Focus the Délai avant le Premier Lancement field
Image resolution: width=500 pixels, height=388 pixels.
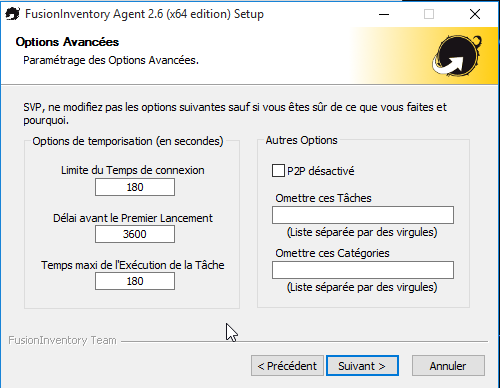[135, 234]
